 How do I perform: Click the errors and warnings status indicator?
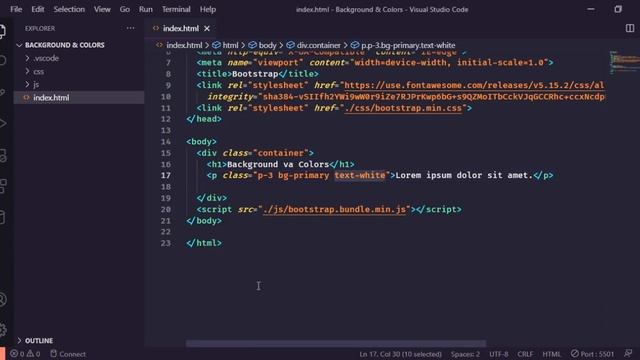[x=25, y=354]
